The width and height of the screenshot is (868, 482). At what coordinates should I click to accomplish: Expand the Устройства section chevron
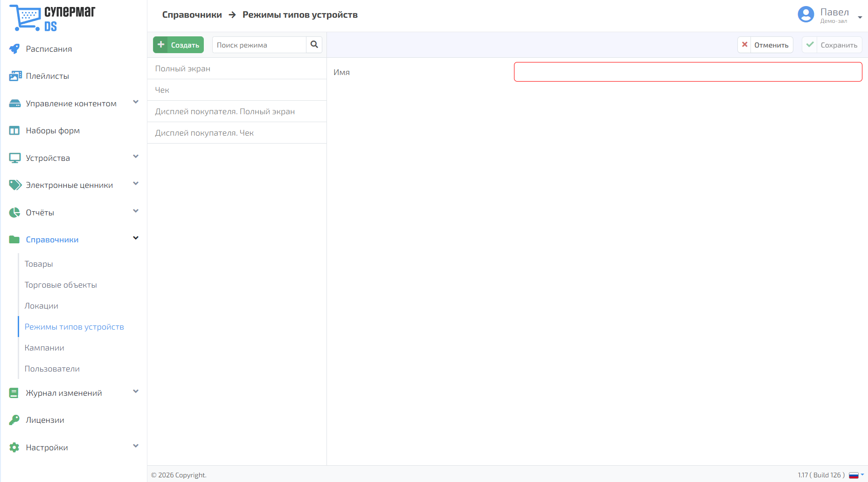(136, 157)
